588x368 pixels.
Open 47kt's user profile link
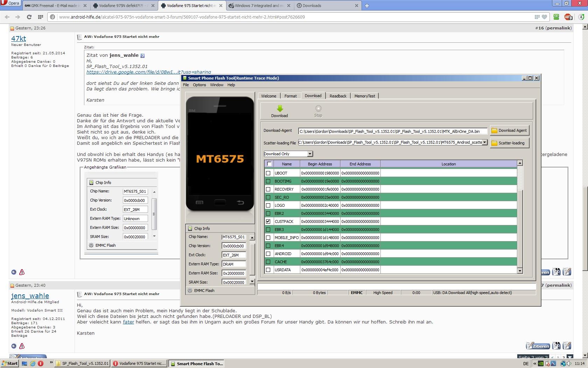coord(19,39)
